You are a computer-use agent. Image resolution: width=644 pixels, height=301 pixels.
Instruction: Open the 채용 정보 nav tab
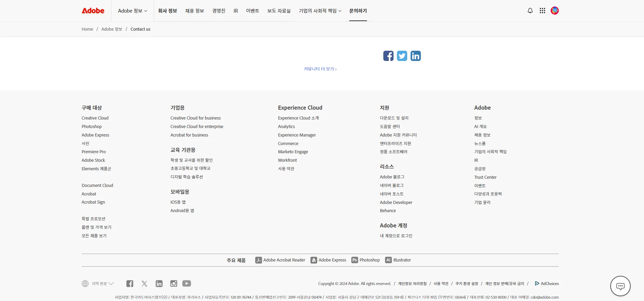(195, 11)
